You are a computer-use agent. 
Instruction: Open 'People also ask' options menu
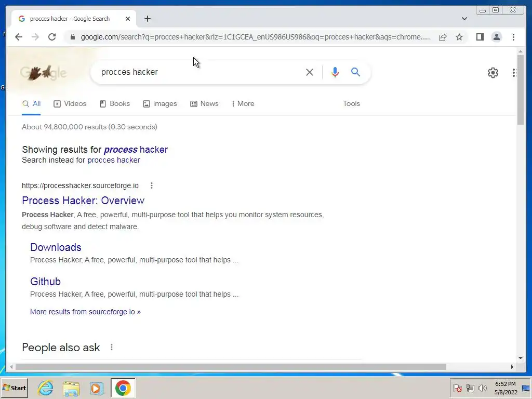point(112,347)
